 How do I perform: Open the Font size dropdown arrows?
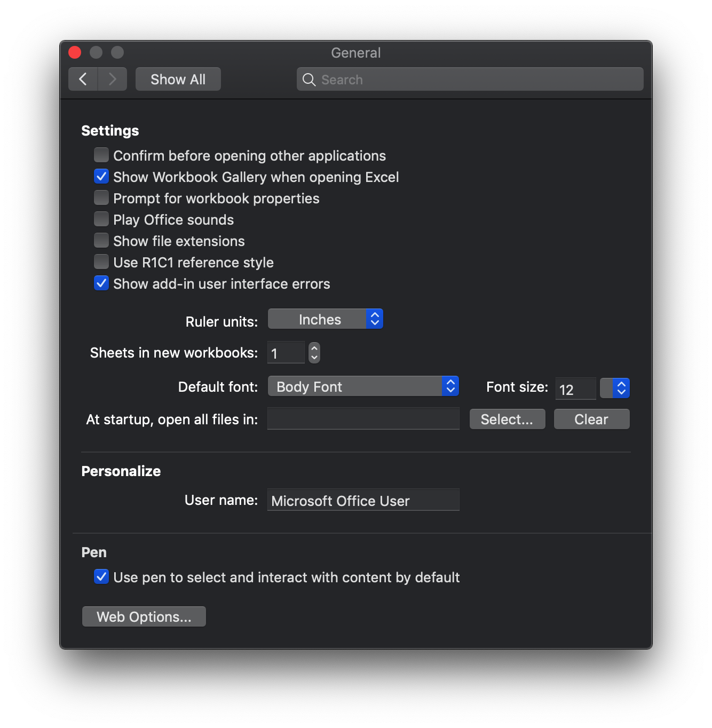(x=615, y=388)
